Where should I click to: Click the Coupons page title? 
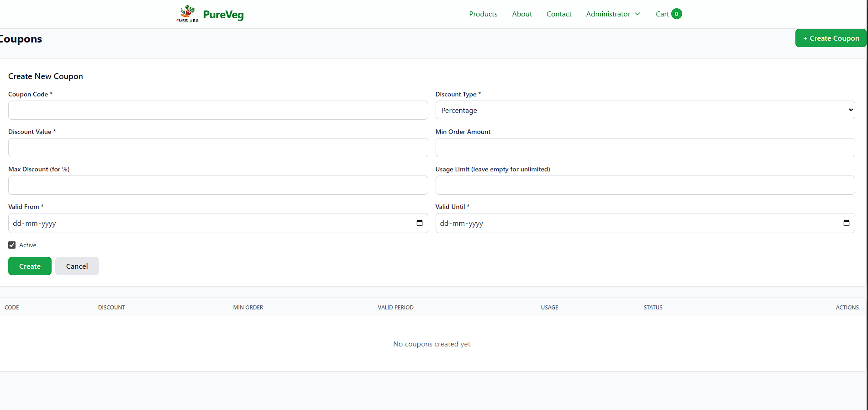[21, 39]
